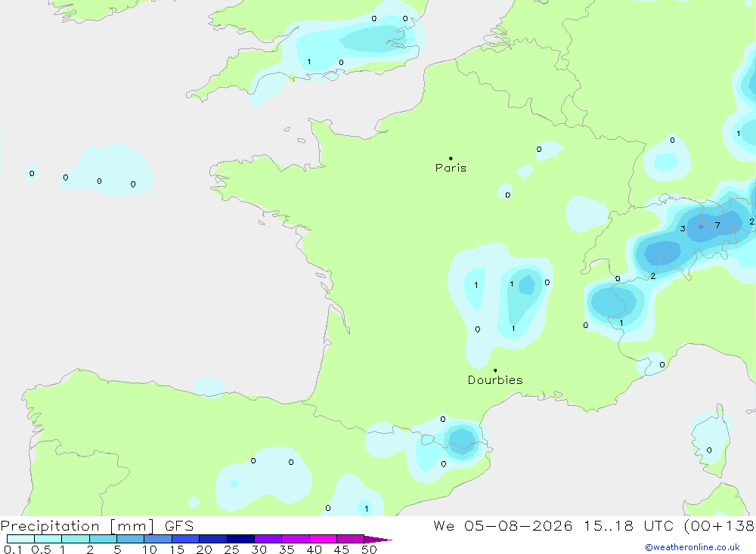Click the '7' precipitation value over the Alps
756x554 pixels.
coord(717,225)
